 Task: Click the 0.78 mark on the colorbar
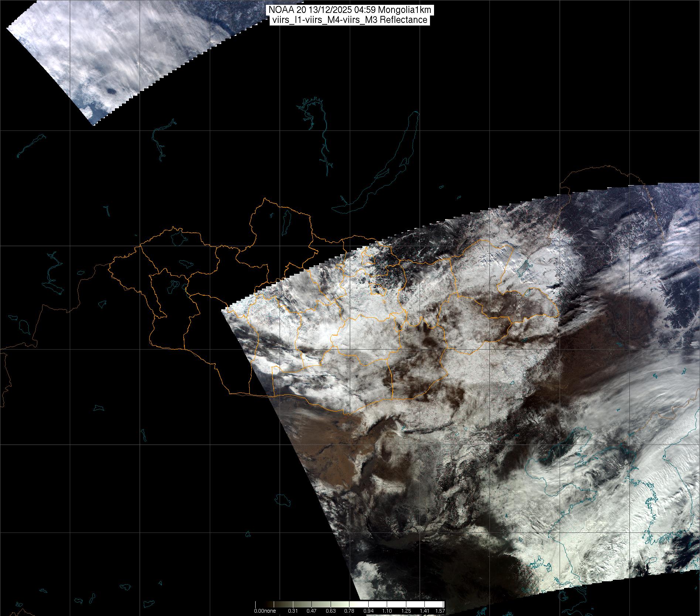[349, 611]
